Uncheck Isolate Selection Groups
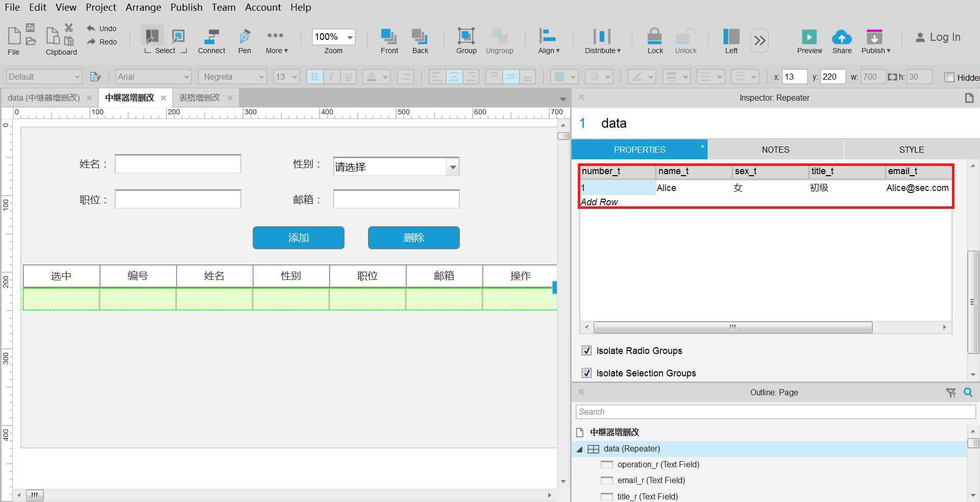Image resolution: width=980 pixels, height=502 pixels. pyautogui.click(x=586, y=373)
